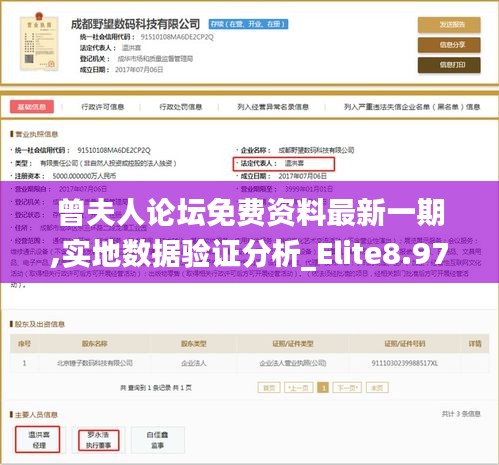Click the 共计 3 条信息 count text
The height and width of the screenshot is (465, 499).
pyautogui.click(x=461, y=414)
